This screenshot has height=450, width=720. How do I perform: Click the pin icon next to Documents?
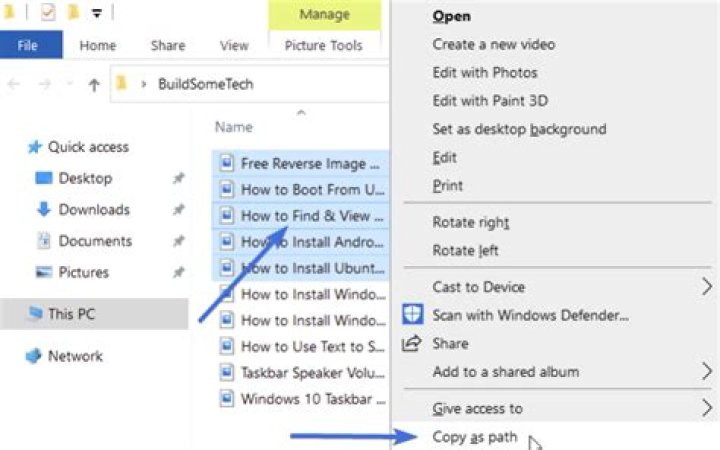(178, 241)
